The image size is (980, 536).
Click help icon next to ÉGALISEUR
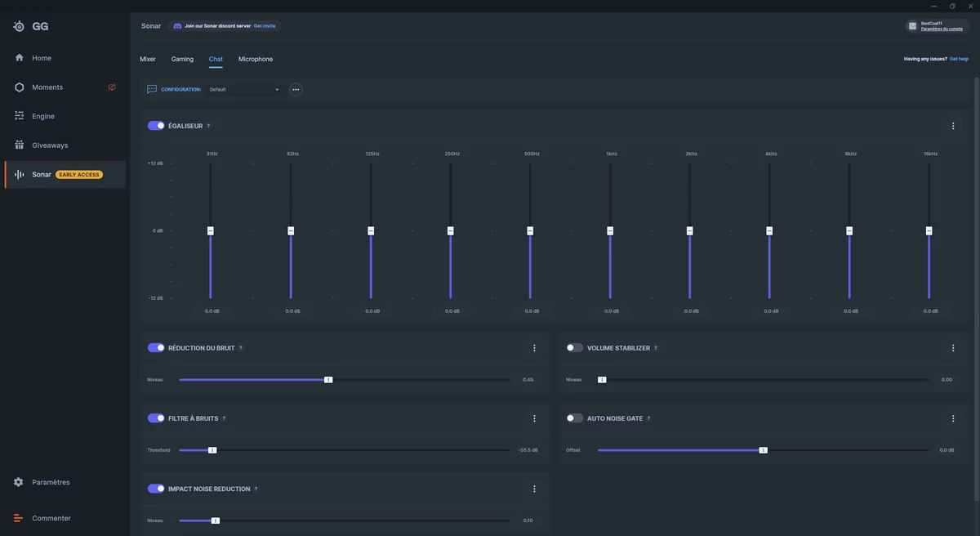click(x=208, y=126)
